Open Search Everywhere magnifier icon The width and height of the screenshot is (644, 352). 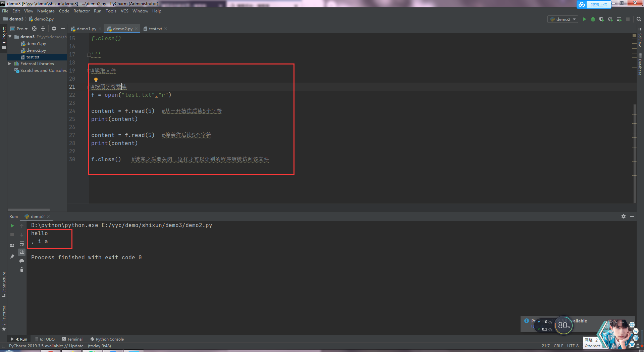pyautogui.click(x=639, y=19)
